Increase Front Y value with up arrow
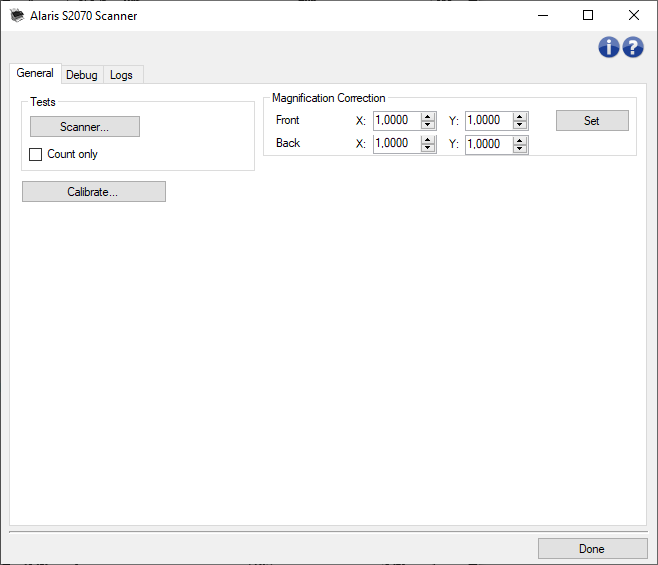The height and width of the screenshot is (565, 658). [520, 117]
